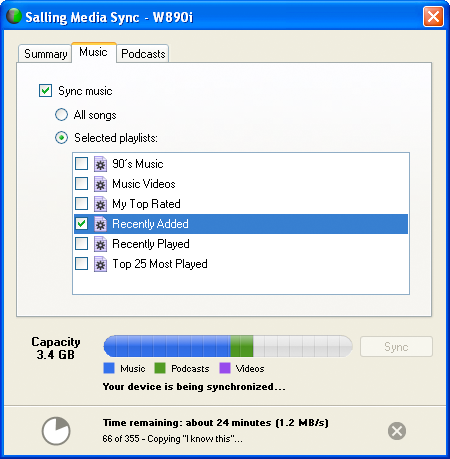Close the Salling Media Sync window
The width and height of the screenshot is (450, 459).
[433, 16]
